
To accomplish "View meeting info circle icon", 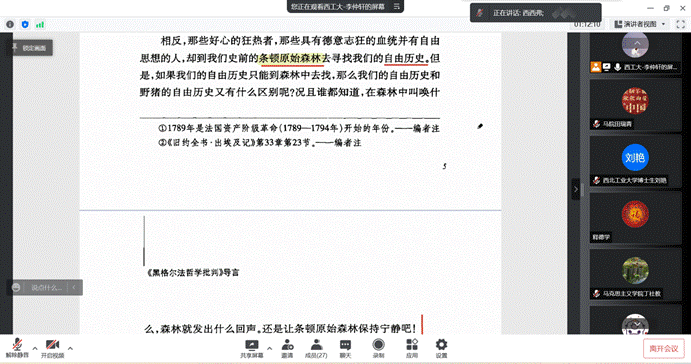I will pos(10,25).
